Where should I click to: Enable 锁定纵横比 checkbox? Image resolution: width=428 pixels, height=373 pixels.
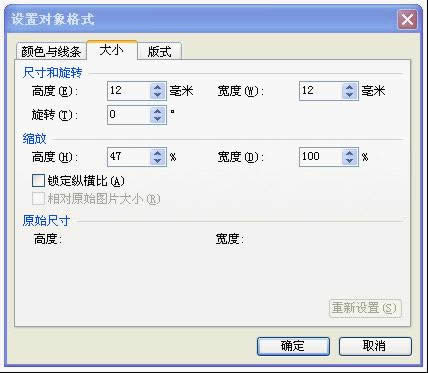coord(38,181)
